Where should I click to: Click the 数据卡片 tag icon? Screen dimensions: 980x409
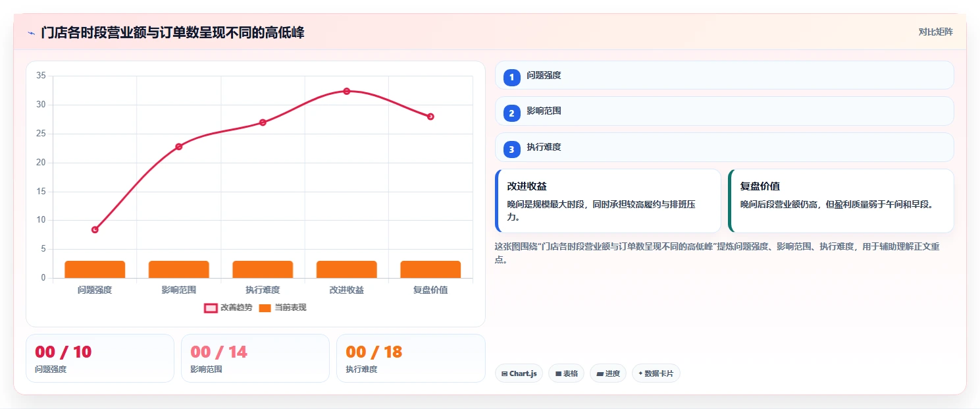click(640, 373)
